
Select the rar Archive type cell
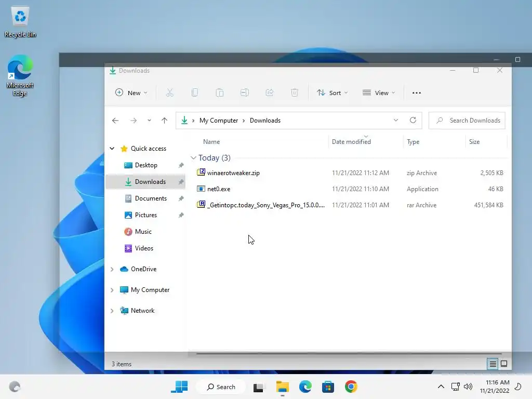(421, 205)
